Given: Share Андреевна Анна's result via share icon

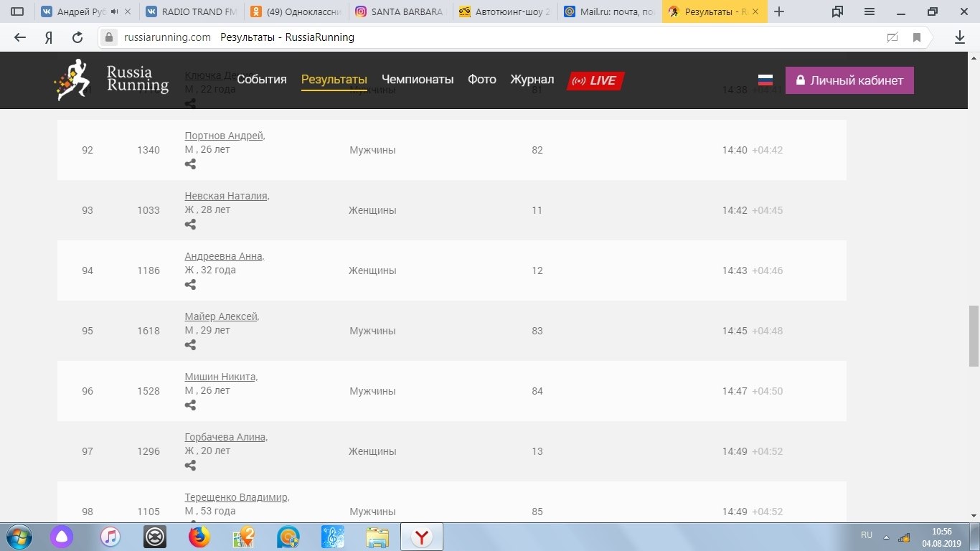Looking at the screenshot, I should (190, 285).
